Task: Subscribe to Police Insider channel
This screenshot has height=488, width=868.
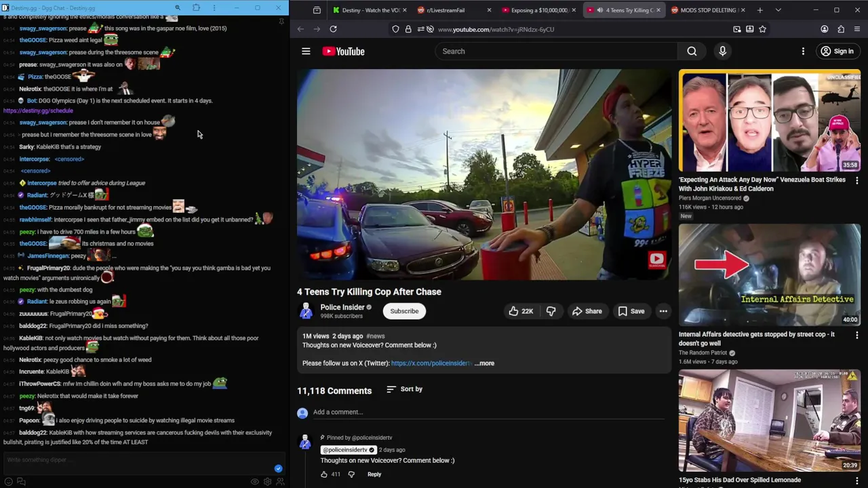Action: click(404, 311)
